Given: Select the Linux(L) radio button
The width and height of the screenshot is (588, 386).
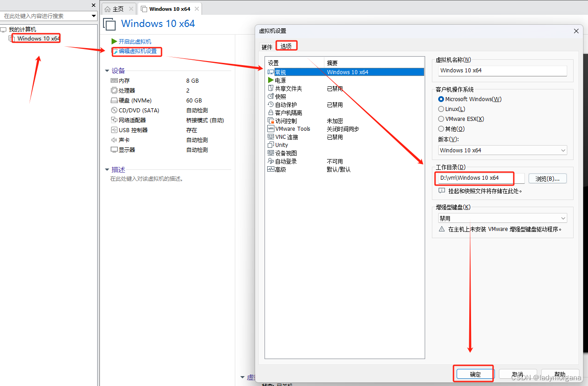Looking at the screenshot, I should click(441, 109).
